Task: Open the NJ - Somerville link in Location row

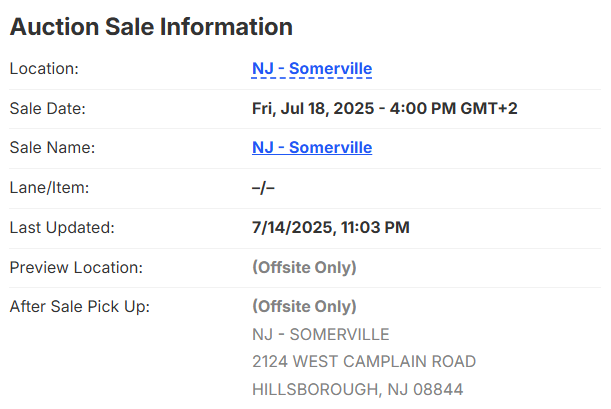Action: (x=312, y=69)
